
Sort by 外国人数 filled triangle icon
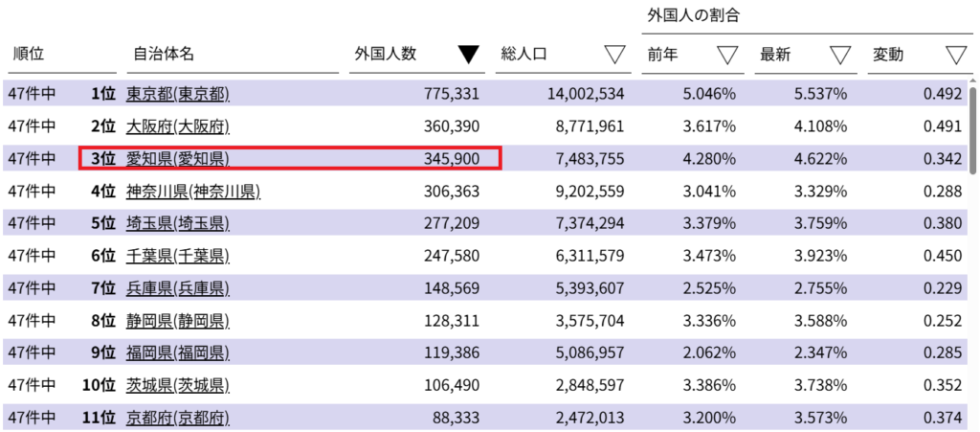(468, 56)
